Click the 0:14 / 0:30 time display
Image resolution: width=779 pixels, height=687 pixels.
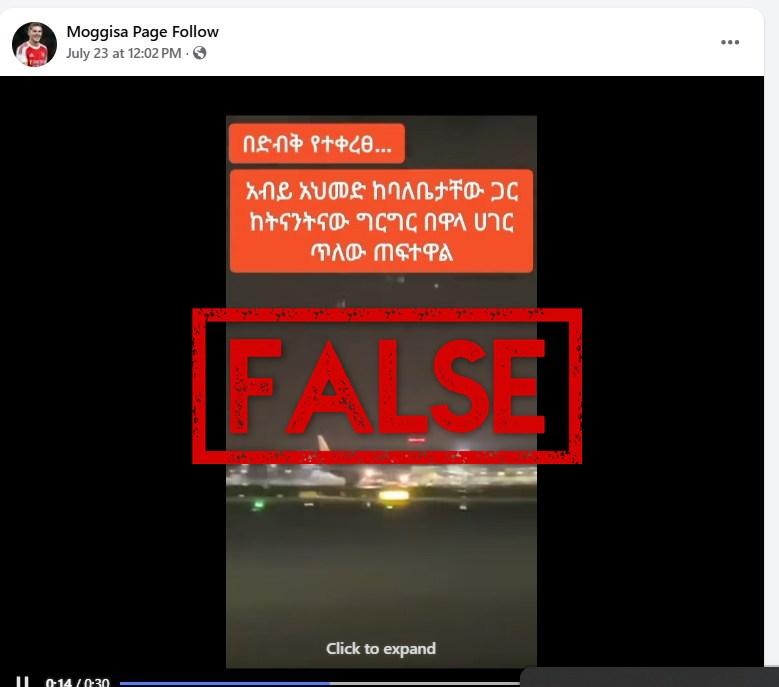click(78, 682)
